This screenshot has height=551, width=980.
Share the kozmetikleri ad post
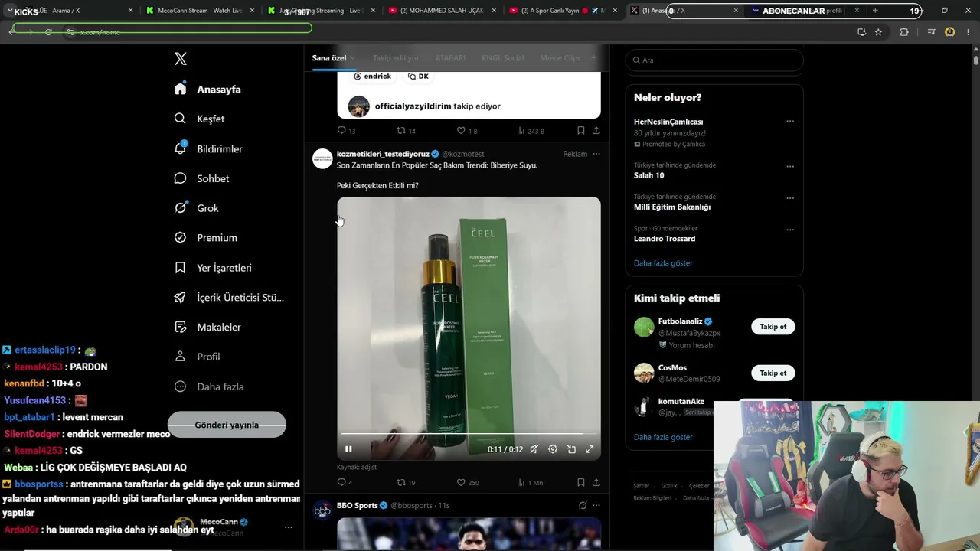(x=596, y=483)
